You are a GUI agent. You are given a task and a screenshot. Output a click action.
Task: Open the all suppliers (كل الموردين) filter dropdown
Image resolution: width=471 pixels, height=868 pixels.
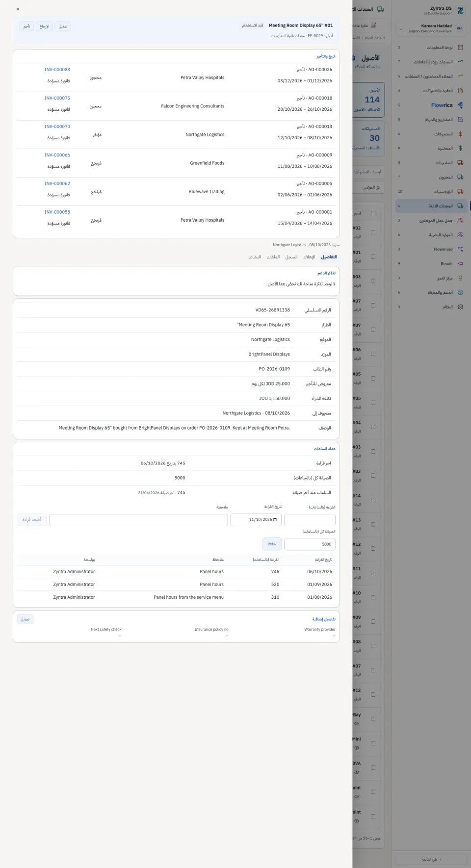369,187
